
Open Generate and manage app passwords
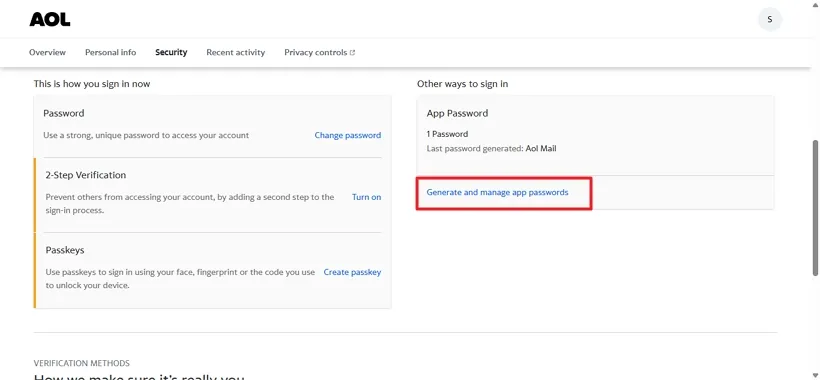pos(497,192)
